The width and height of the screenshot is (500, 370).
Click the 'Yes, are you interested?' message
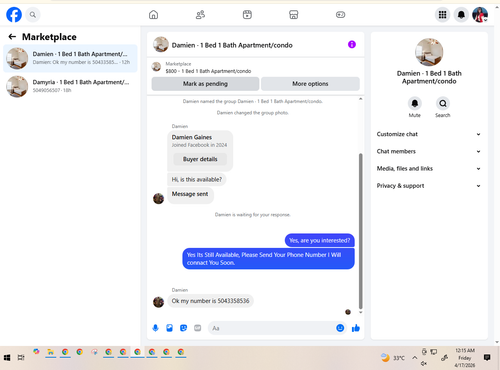tap(320, 240)
